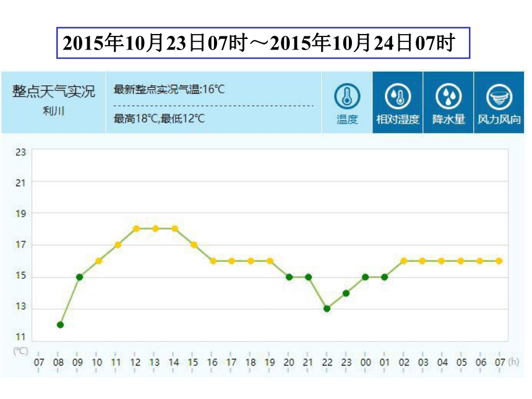
Task: Click the 利川 city name
Action: pyautogui.click(x=54, y=111)
